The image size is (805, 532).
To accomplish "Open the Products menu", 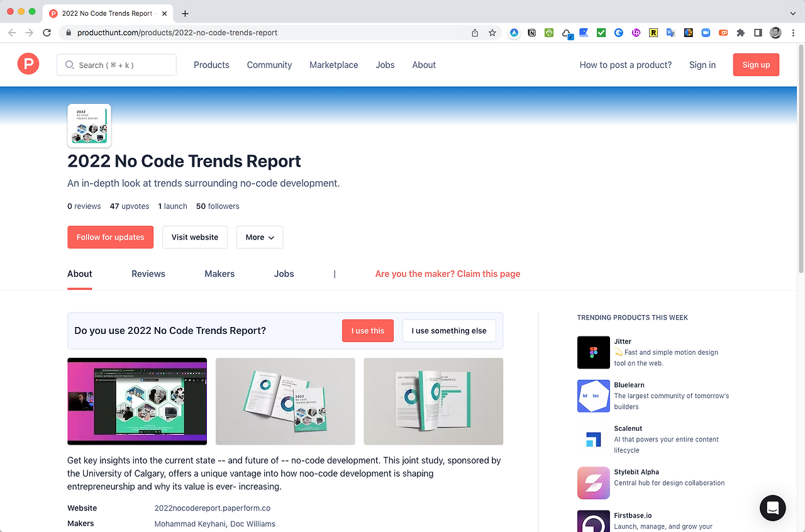I will pyautogui.click(x=211, y=65).
